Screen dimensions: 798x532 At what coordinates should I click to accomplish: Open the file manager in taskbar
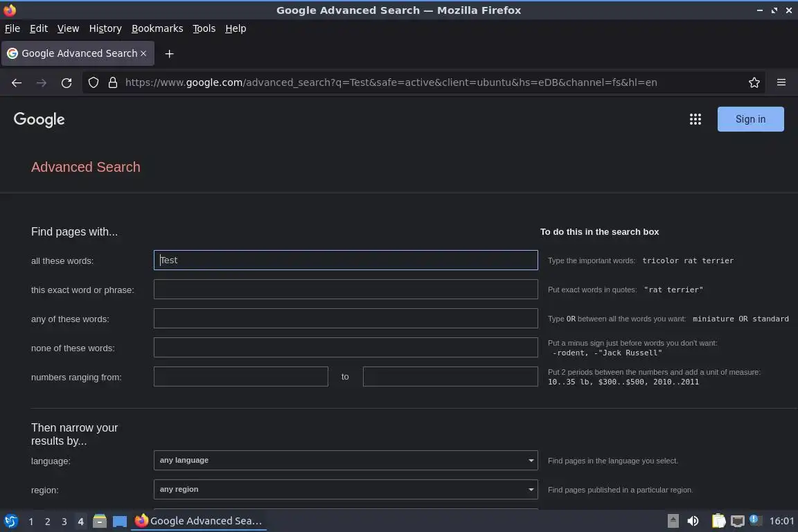pos(100,521)
